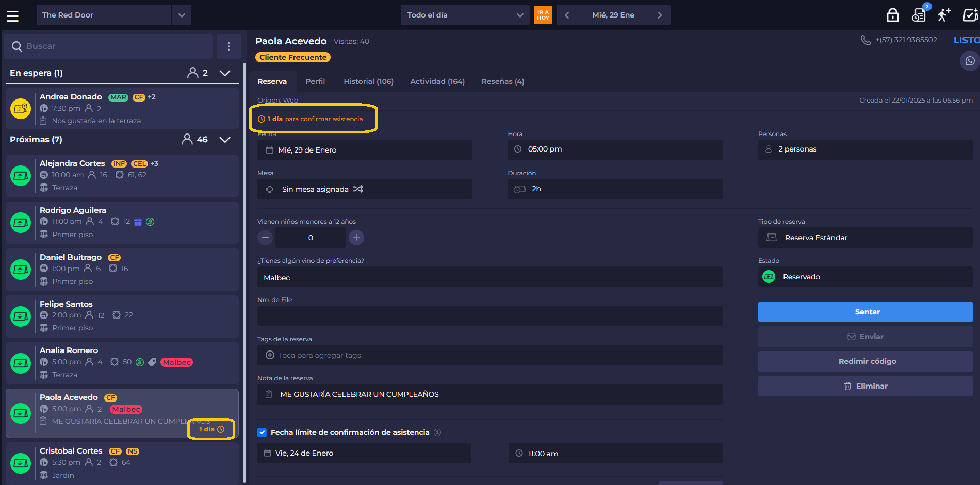Open the Mié, 29 Ene date picker

click(613, 15)
